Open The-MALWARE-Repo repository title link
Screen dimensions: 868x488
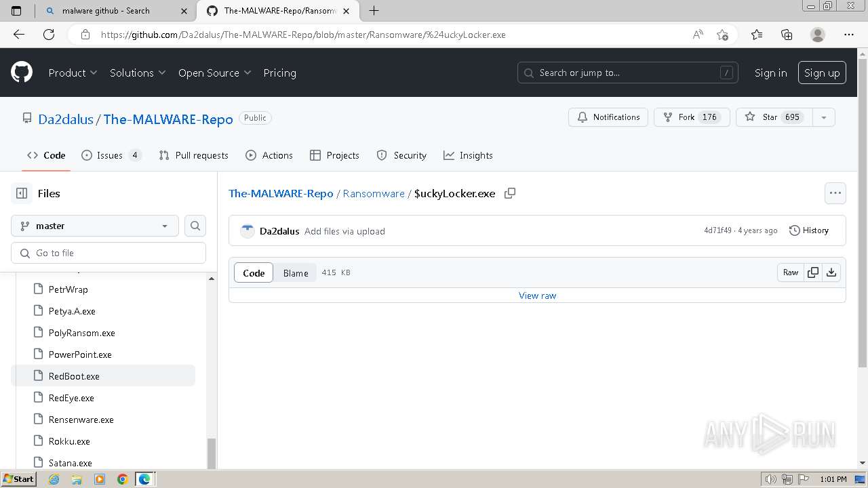(168, 119)
